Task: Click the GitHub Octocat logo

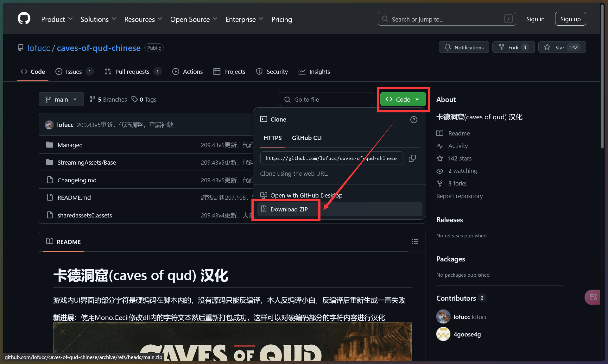Action: coord(24,19)
